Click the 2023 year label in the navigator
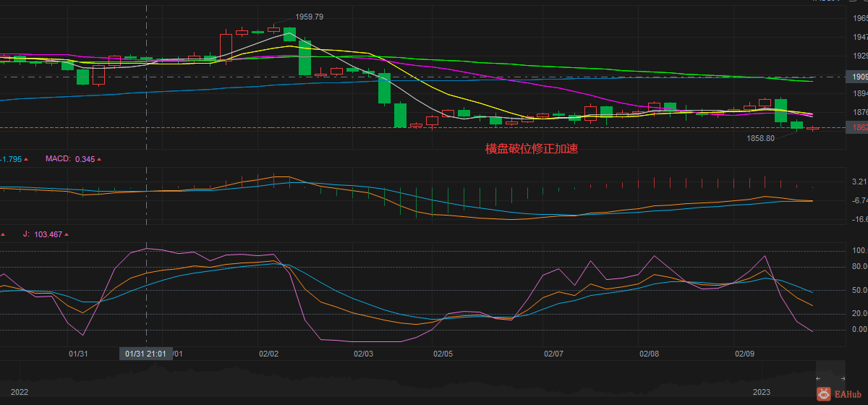868x405 pixels. 762,391
